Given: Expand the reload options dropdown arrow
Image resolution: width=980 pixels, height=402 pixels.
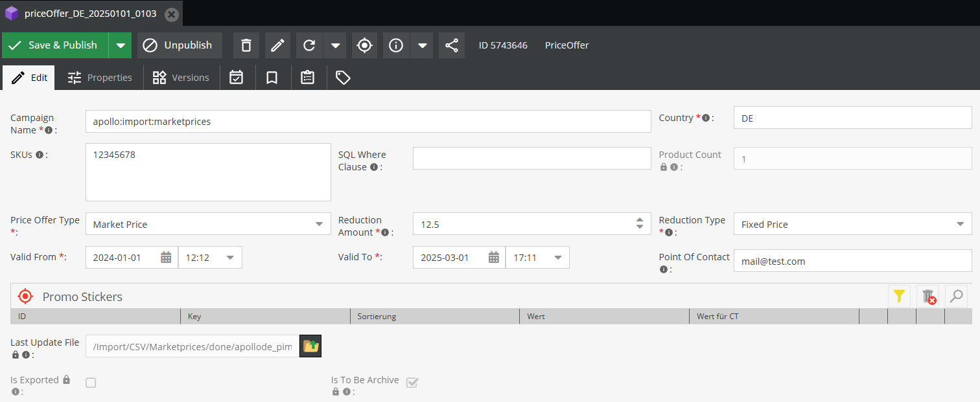Looking at the screenshot, I should point(335,45).
